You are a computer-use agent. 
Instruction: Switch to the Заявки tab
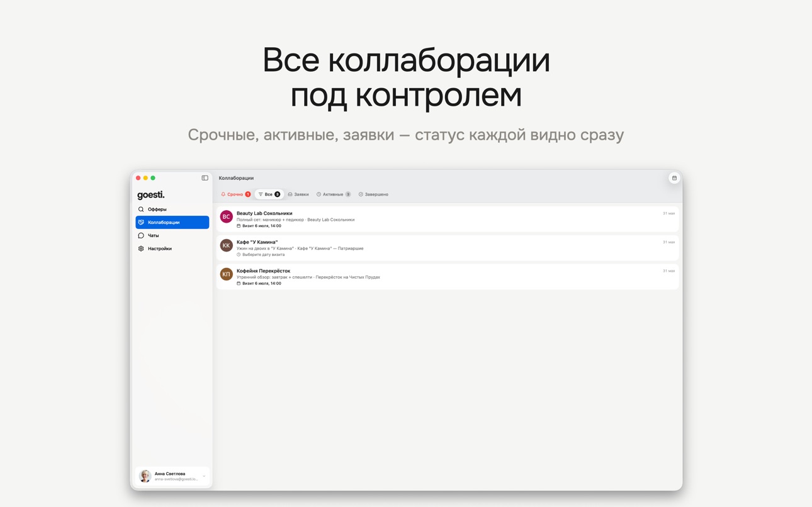[298, 194]
